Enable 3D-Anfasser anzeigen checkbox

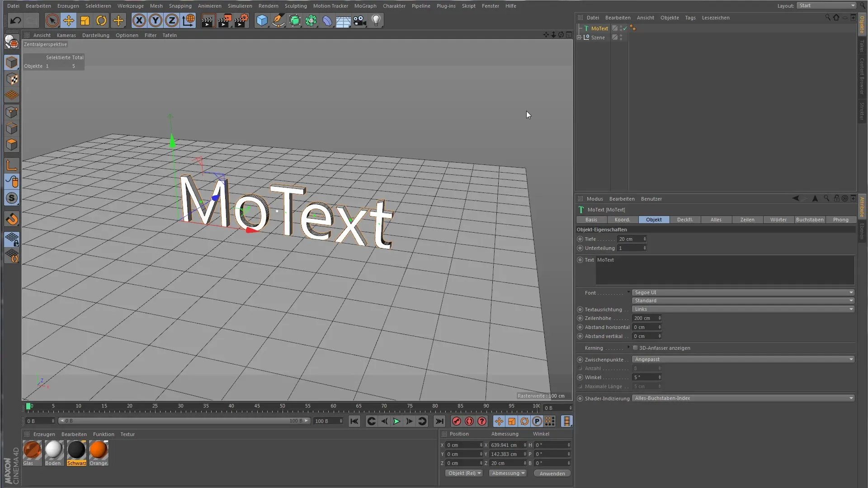(635, 348)
